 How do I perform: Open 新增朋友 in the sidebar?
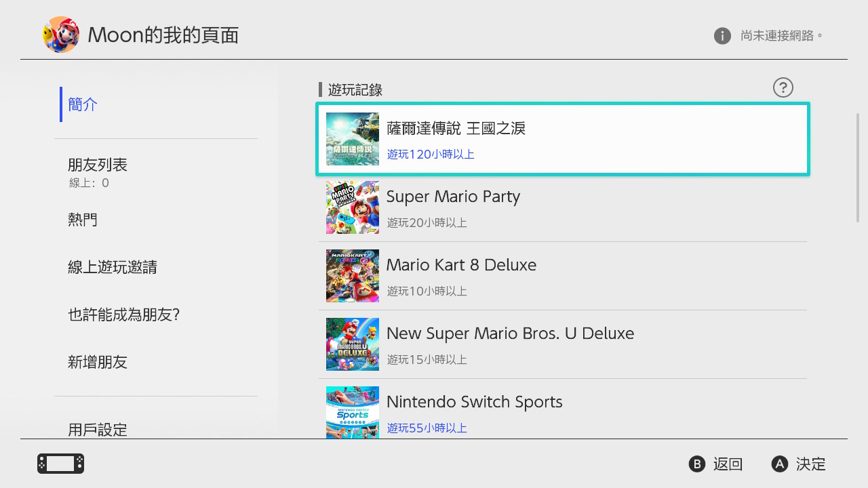[98, 362]
